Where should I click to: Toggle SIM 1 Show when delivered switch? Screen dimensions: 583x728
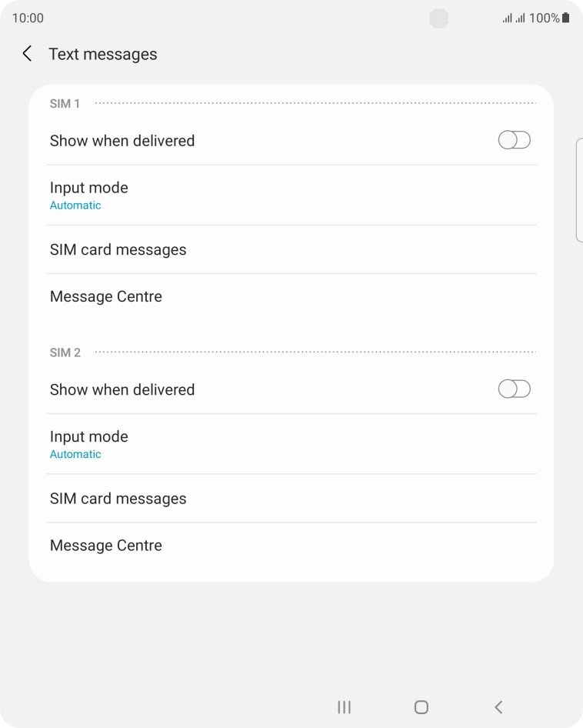click(515, 140)
